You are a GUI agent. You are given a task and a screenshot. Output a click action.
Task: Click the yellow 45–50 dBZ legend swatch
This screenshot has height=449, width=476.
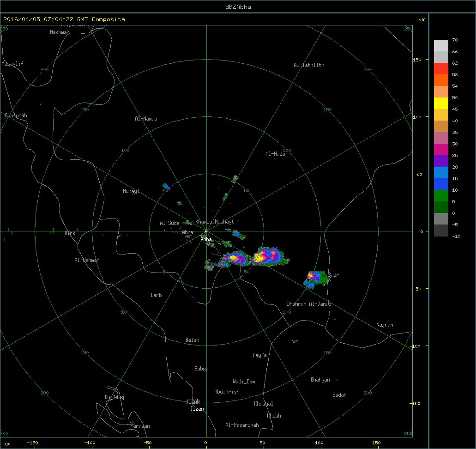pos(441,103)
